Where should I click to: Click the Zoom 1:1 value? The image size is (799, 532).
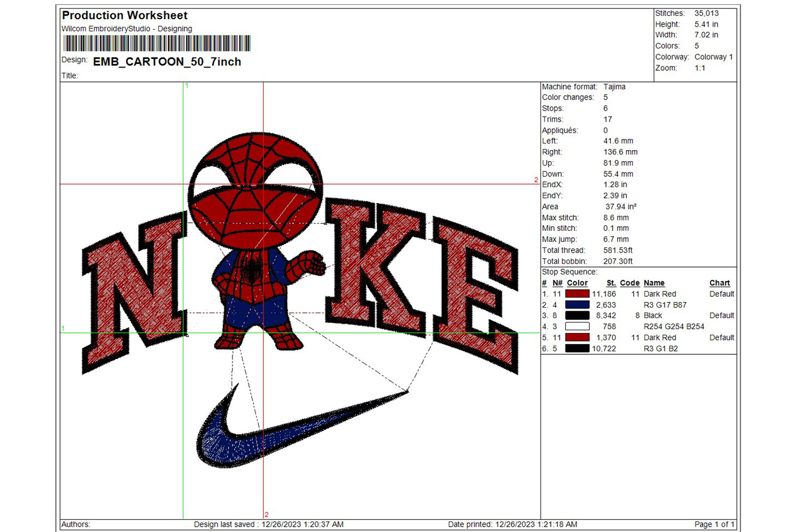coord(700,68)
